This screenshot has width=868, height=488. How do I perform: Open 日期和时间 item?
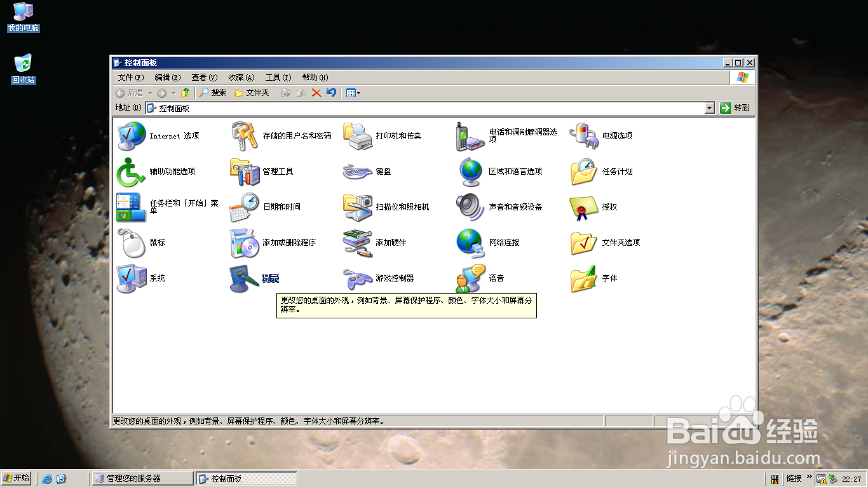(x=265, y=207)
